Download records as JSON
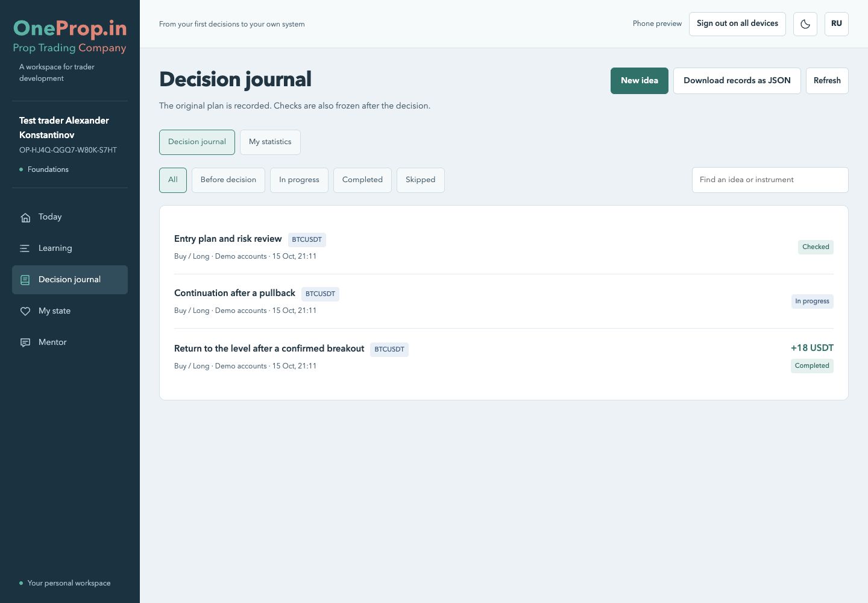The height and width of the screenshot is (603, 868). click(x=737, y=81)
